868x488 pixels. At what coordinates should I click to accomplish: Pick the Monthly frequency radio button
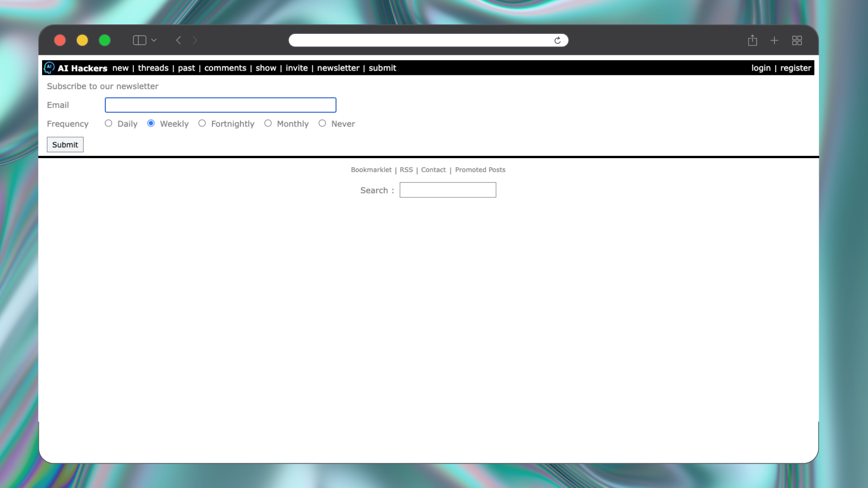(x=268, y=123)
